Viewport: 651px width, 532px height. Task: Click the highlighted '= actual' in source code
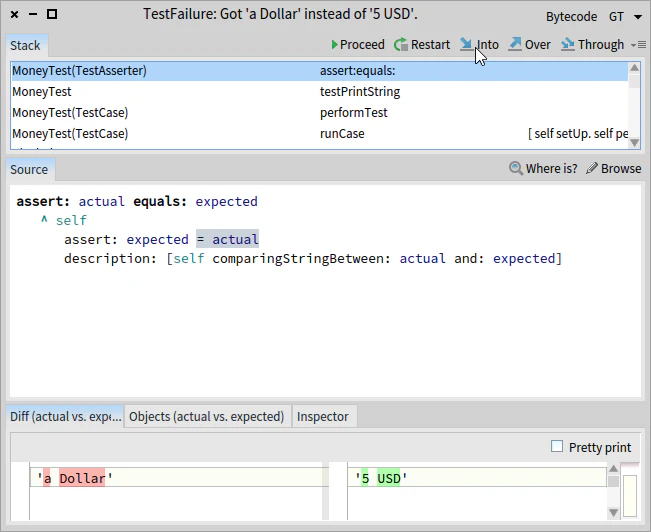[x=228, y=240]
